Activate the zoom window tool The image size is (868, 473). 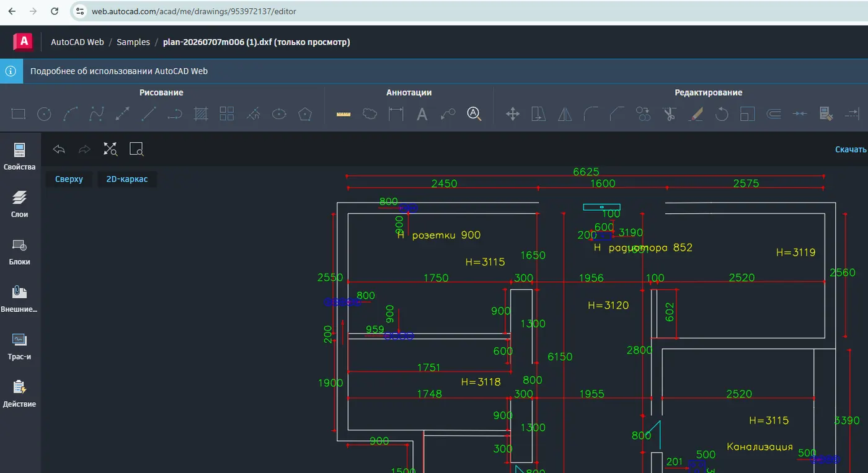(136, 149)
